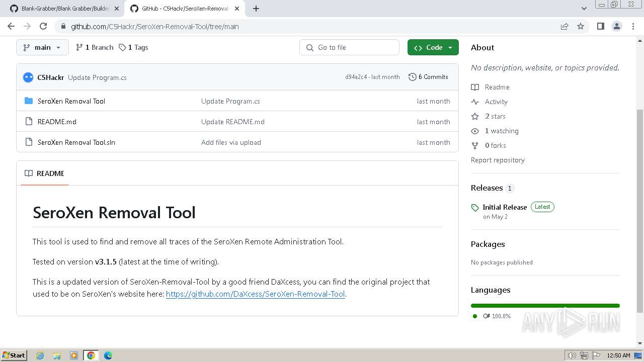This screenshot has height=362, width=644.
Task: Bookmark this page with the star
Action: (581, 26)
